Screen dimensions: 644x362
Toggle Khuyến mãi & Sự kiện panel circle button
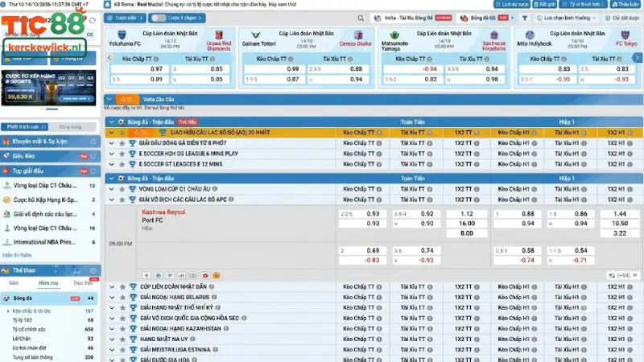[93, 142]
